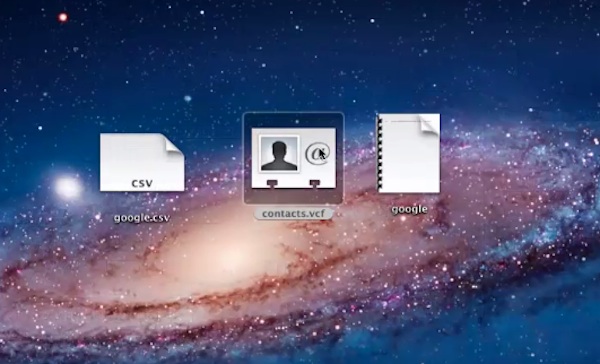Click the CSV text on the file icon
600x364 pixels.
pos(142,183)
